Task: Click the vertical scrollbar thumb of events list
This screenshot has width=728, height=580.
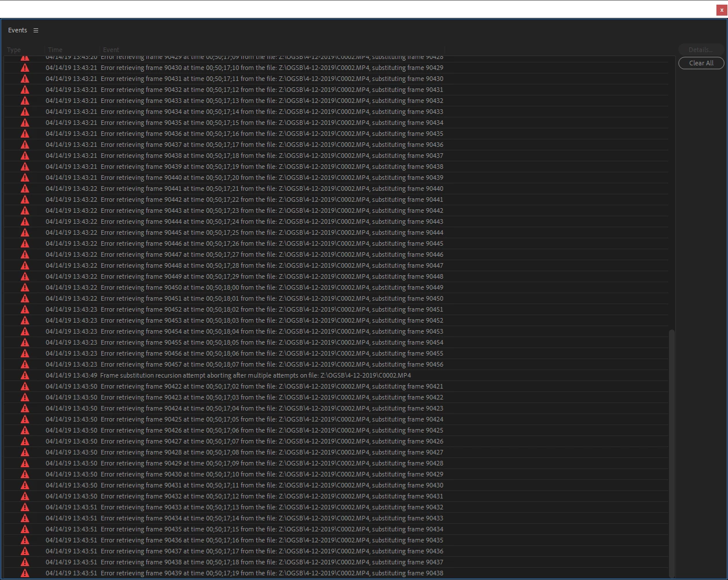Action: click(671, 453)
